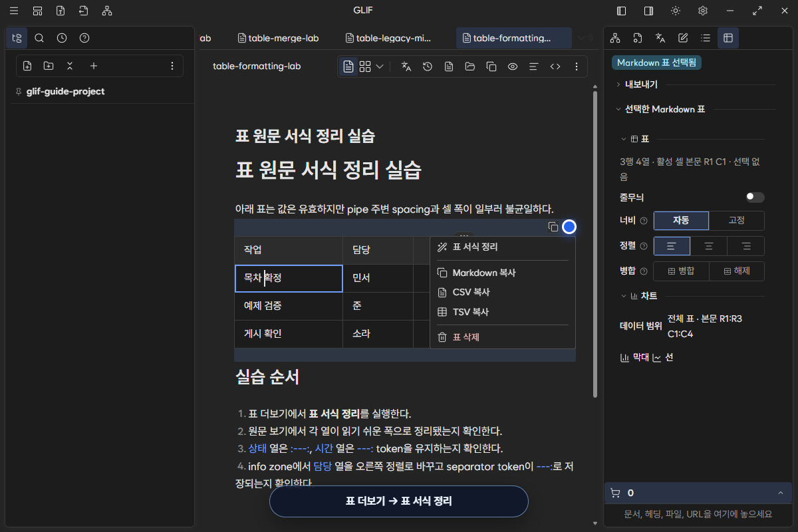Show the file tree panel in sidebar
Image resolution: width=798 pixels, height=532 pixels.
click(17, 38)
